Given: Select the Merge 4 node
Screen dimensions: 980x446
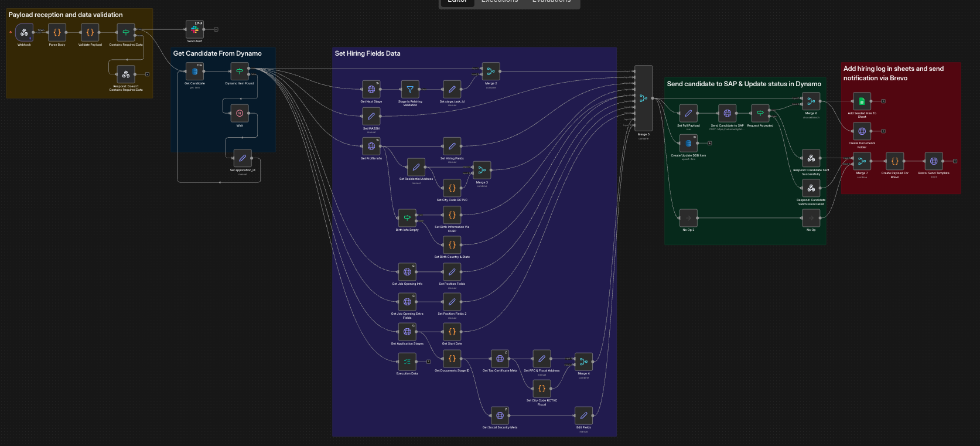Looking at the screenshot, I should [583, 362].
